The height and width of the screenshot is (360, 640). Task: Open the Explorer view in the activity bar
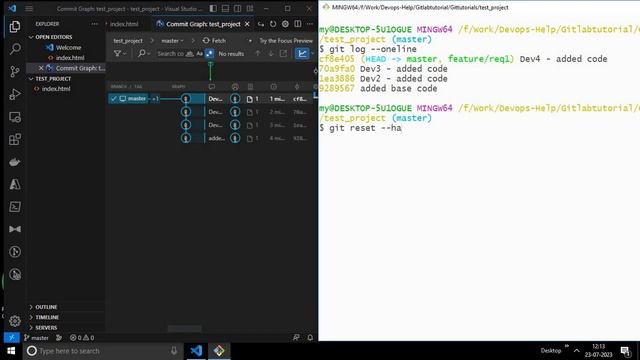[15, 27]
